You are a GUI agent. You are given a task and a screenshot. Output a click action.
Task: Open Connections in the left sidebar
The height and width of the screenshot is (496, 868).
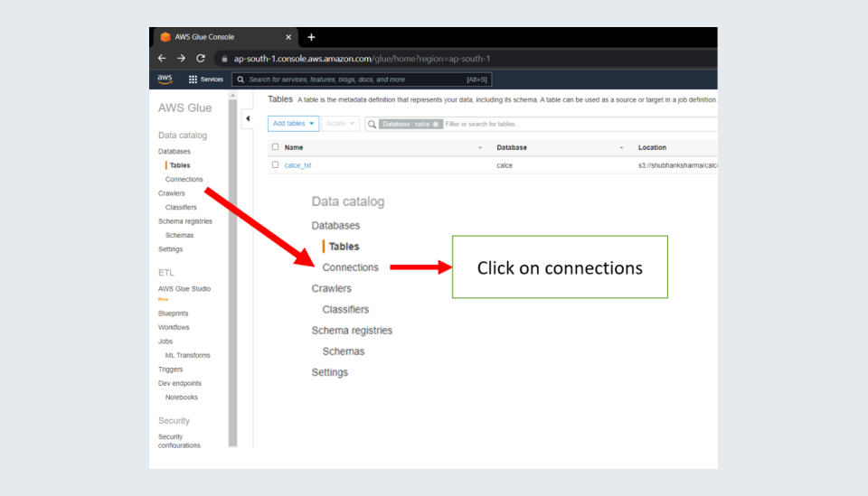pos(184,179)
